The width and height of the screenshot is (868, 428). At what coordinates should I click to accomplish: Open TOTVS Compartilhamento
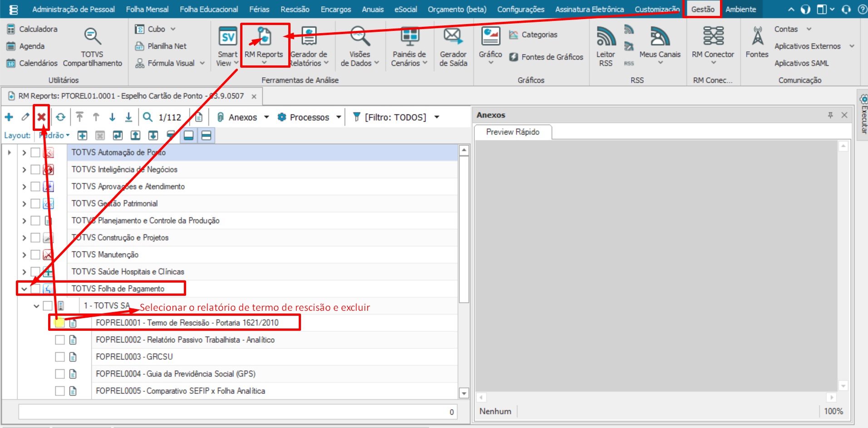tap(92, 47)
